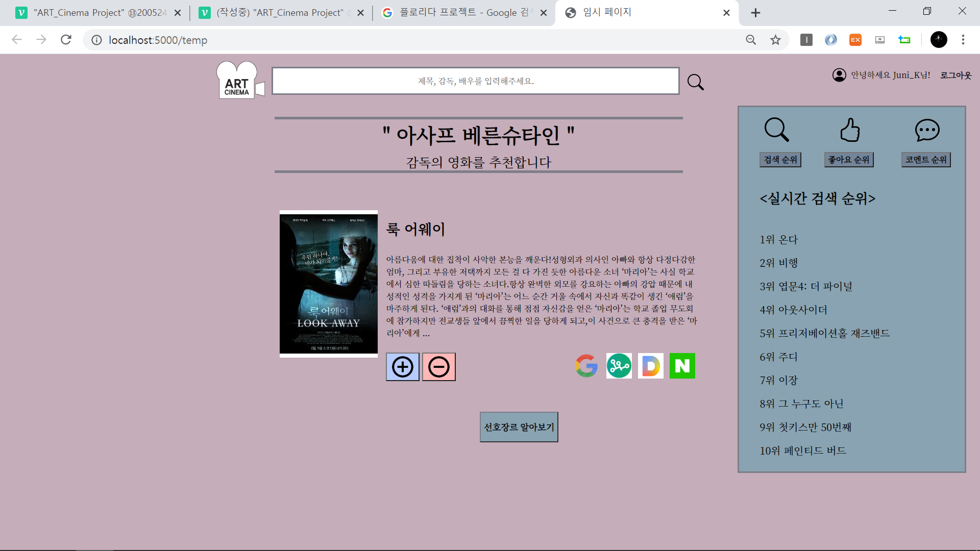Screen dimensions: 980x551
Task: Select the 좋아요 순위 tab button
Action: click(848, 160)
